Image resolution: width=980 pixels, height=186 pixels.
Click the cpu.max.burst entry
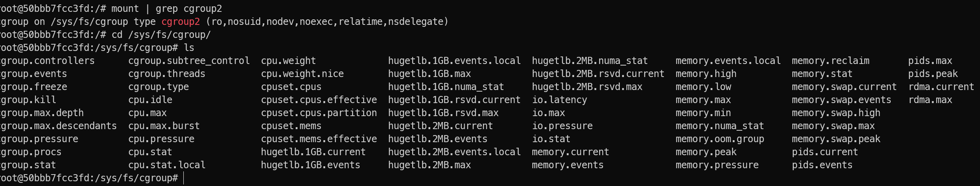[x=164, y=126]
